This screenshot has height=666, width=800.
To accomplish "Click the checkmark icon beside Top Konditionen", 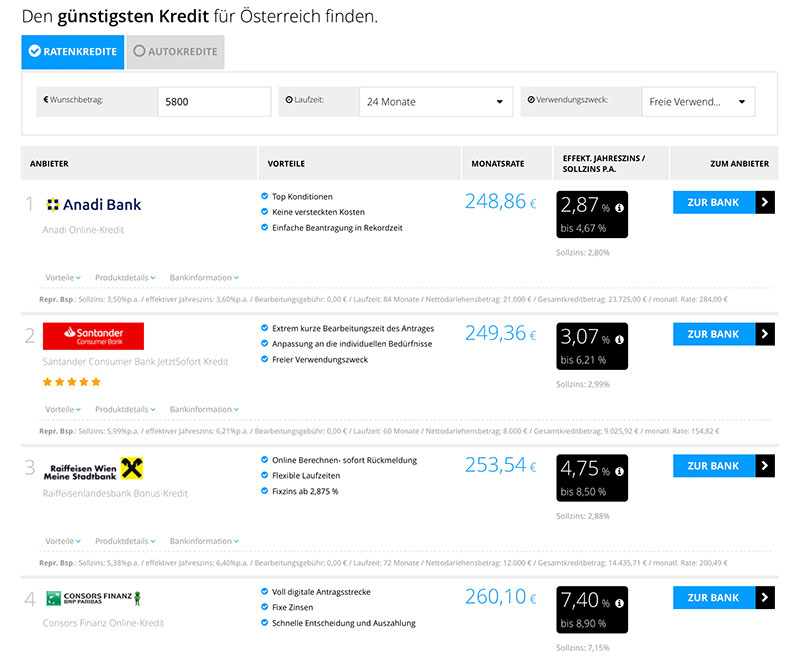I will (x=264, y=196).
